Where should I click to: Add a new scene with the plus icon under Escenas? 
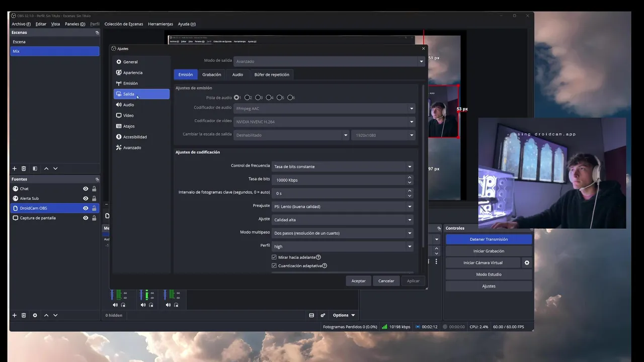pos(15,168)
